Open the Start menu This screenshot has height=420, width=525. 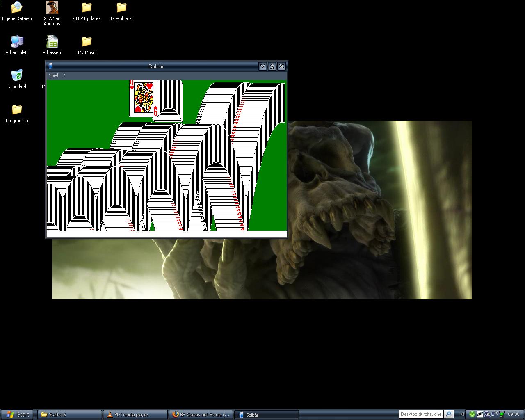(x=18, y=415)
